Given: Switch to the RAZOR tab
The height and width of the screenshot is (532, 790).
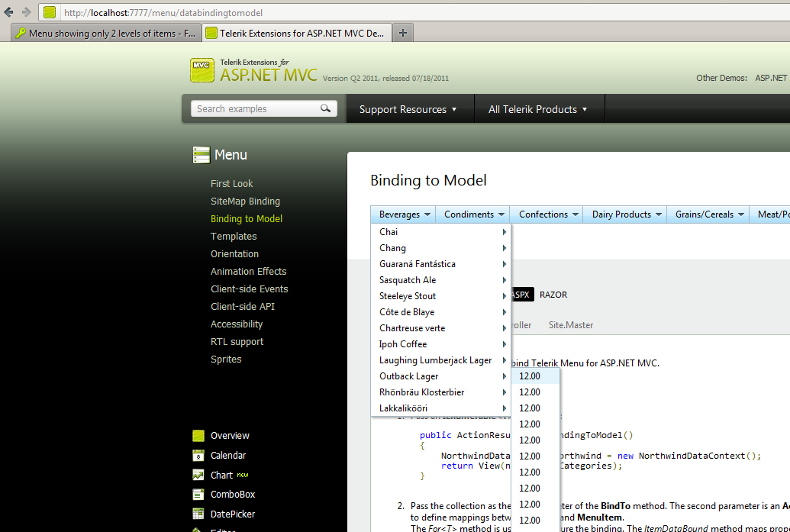Looking at the screenshot, I should (x=553, y=295).
